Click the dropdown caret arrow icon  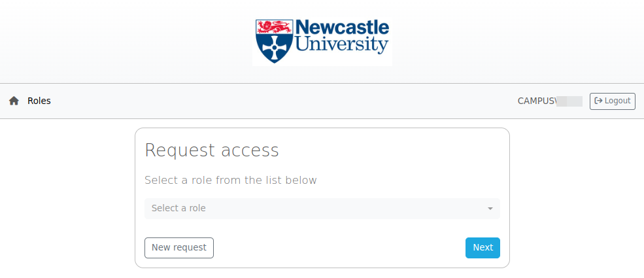tap(490, 209)
